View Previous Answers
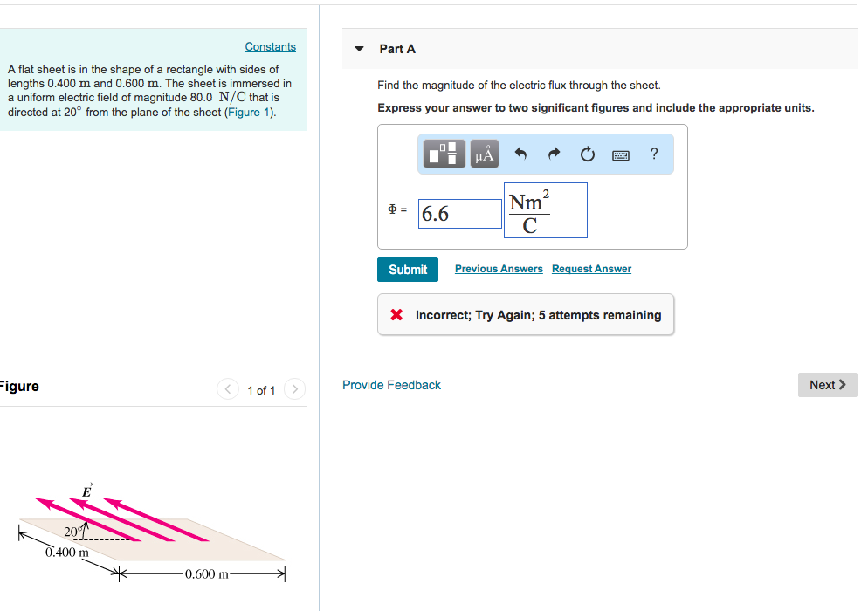 [x=499, y=268]
